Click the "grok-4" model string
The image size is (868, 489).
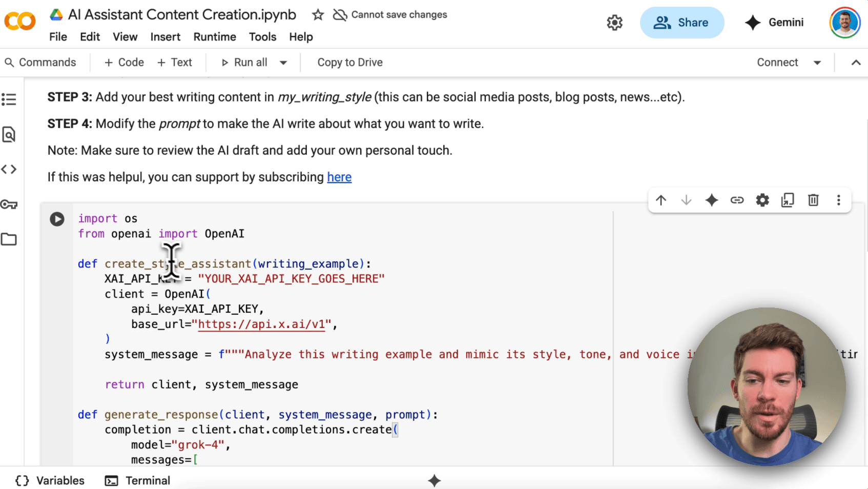(x=198, y=445)
